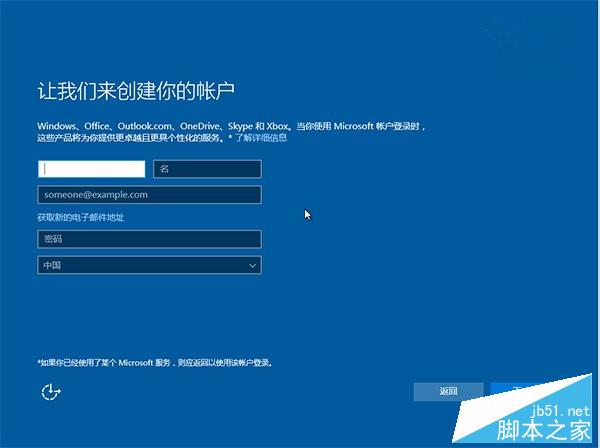Click the someone@example.com email field
This screenshot has height=448, width=600.
(x=150, y=195)
